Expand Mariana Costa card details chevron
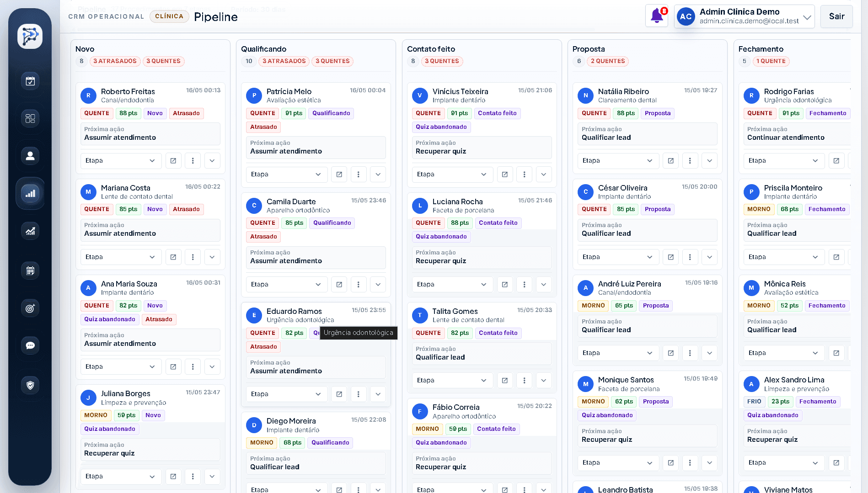 click(212, 257)
